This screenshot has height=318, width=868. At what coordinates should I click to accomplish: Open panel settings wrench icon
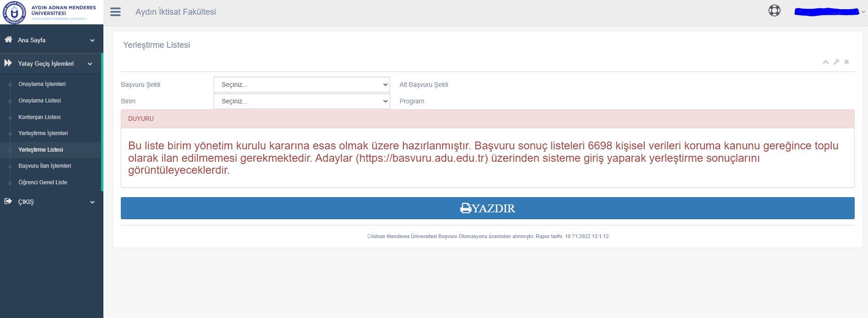click(x=836, y=62)
